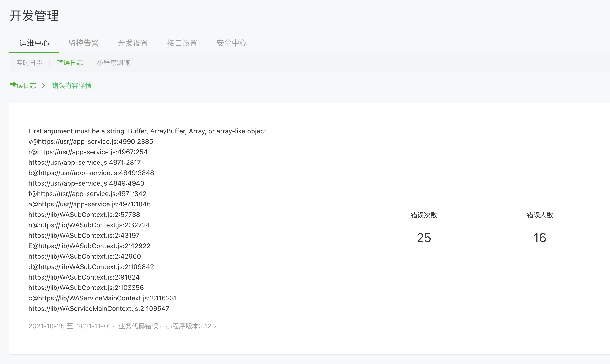Go to the 安全中心 tab
Image resolution: width=610 pixels, height=364 pixels.
coord(231,43)
